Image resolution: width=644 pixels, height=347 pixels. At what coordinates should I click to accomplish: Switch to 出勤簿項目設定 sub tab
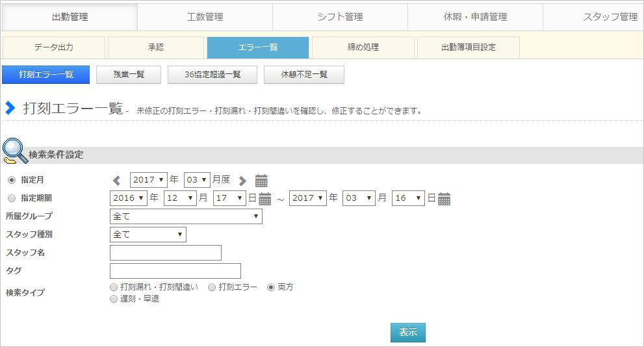click(x=468, y=47)
